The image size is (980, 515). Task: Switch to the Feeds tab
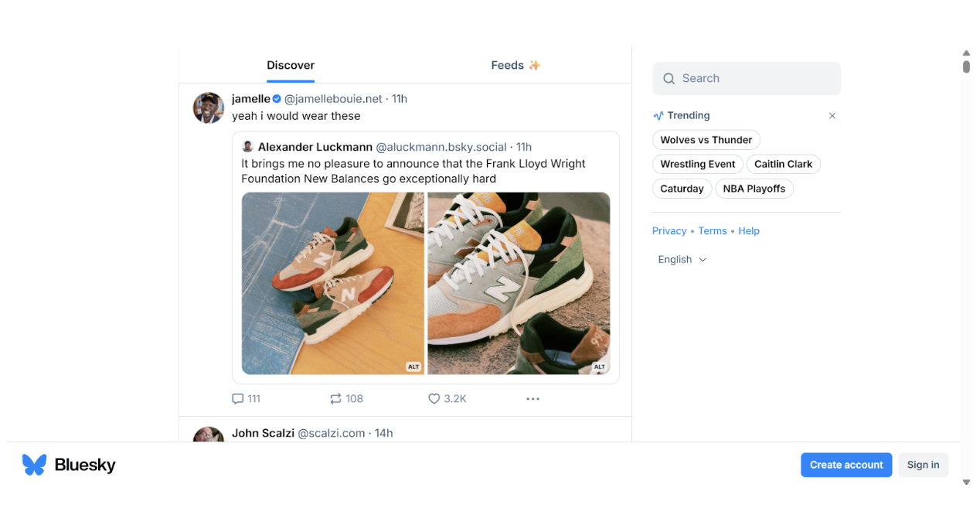pyautogui.click(x=516, y=66)
